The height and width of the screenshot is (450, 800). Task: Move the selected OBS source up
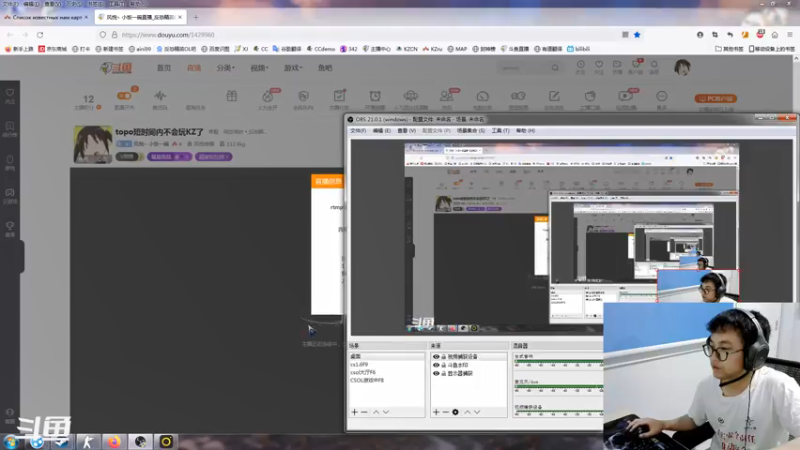click(467, 412)
